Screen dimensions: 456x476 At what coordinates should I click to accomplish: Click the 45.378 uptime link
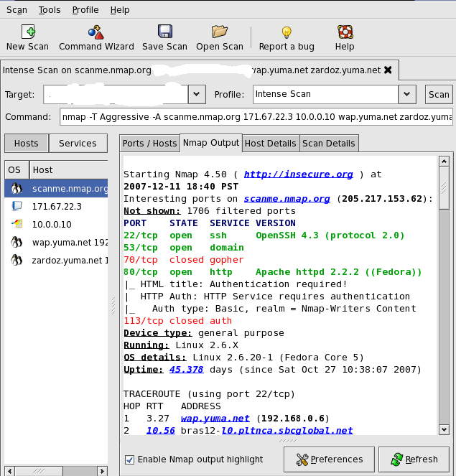[x=187, y=370]
